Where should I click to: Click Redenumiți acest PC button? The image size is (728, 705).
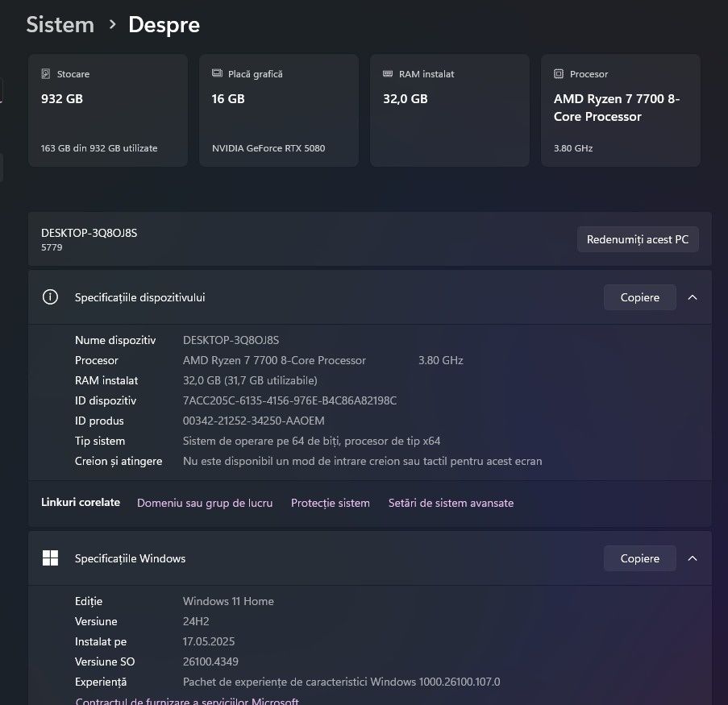[638, 239]
